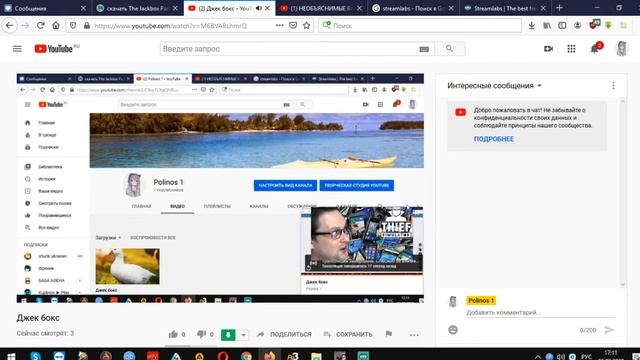Screen dimensions: 640x360
Task: Click the YouTube search magnifier button
Action: click(449, 49)
